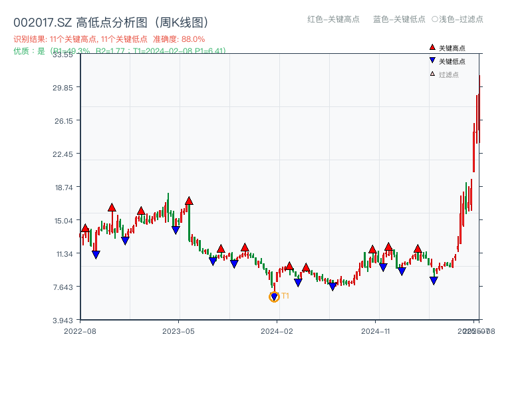Click the tallest red high triangle after 2023-05
The height and width of the screenshot is (399, 532).
189,201
